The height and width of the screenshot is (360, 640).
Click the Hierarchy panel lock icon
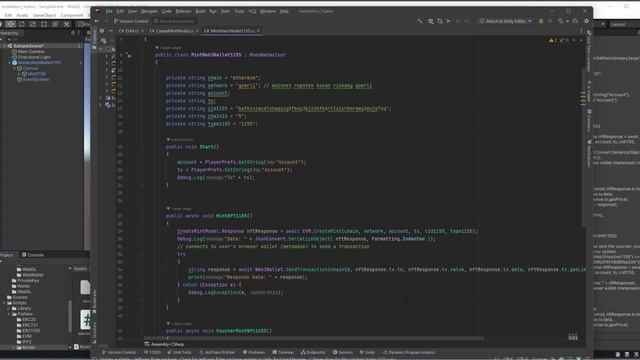73,33
